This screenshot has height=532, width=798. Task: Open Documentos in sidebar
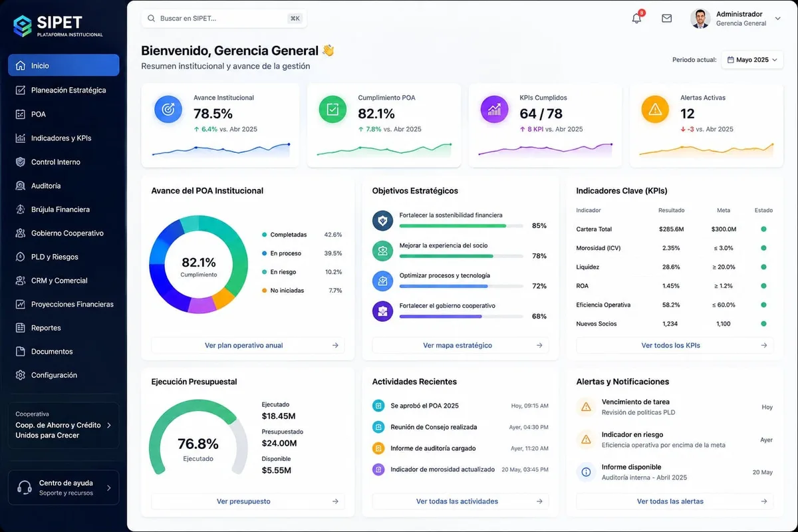point(64,352)
